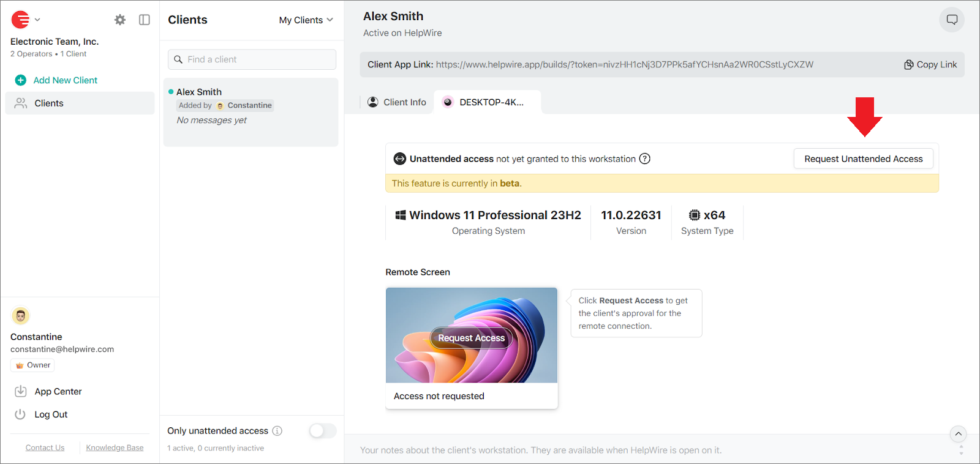
Task: Click the remote screen thumbnail image
Action: (x=472, y=335)
